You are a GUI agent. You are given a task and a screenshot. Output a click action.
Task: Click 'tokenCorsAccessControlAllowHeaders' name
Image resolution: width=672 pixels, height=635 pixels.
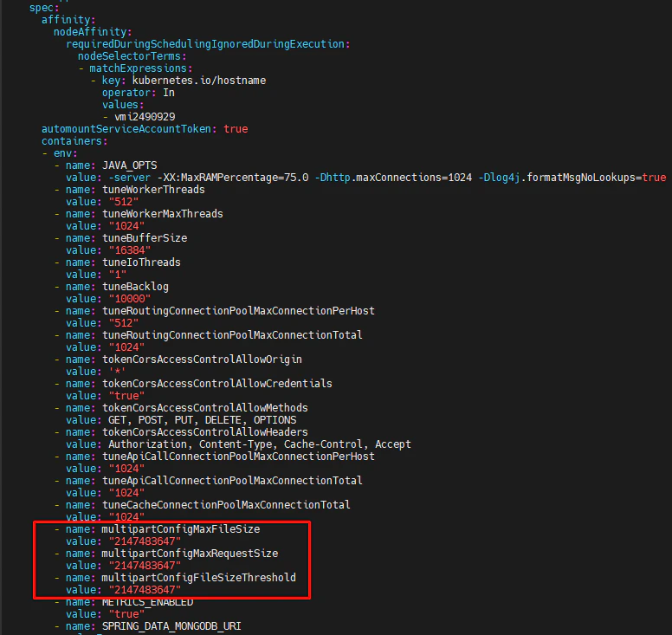205,432
